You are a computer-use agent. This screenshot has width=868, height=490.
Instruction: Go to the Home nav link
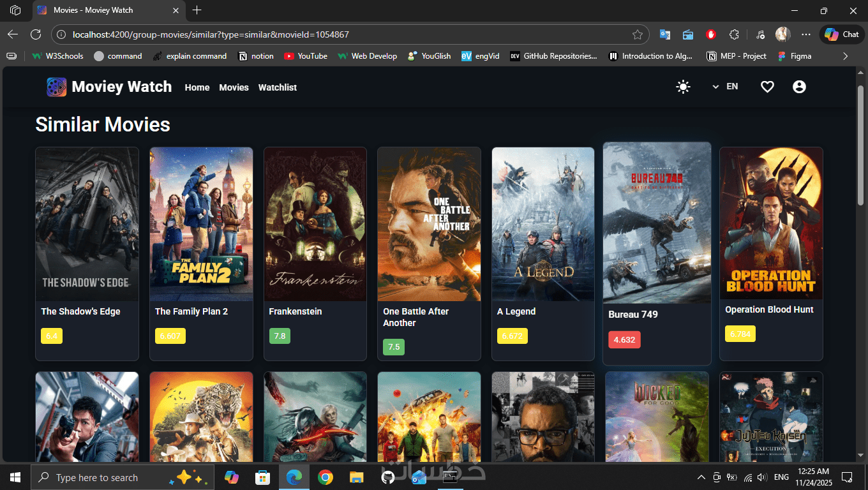tap(197, 87)
